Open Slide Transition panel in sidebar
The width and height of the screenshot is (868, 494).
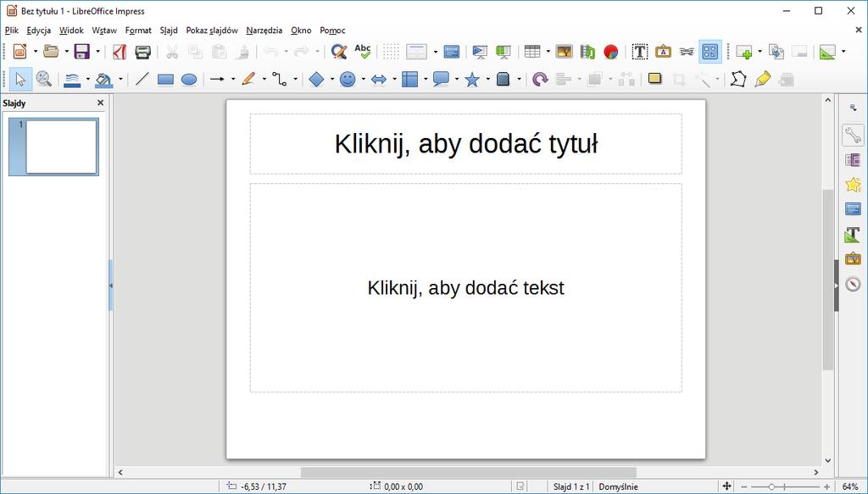pos(853,160)
